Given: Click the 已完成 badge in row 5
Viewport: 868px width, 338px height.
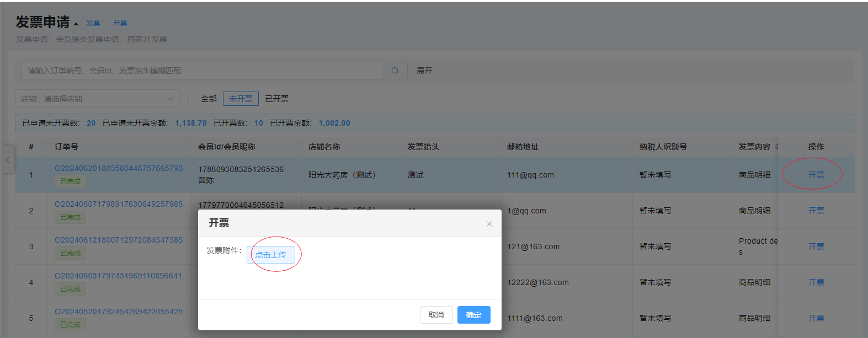Looking at the screenshot, I should [x=70, y=324].
